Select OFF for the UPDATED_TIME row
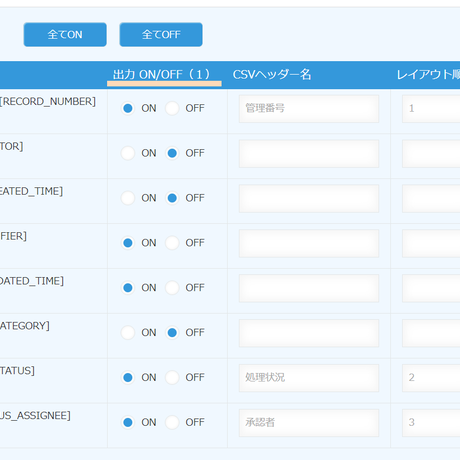460x460 pixels. point(172,288)
